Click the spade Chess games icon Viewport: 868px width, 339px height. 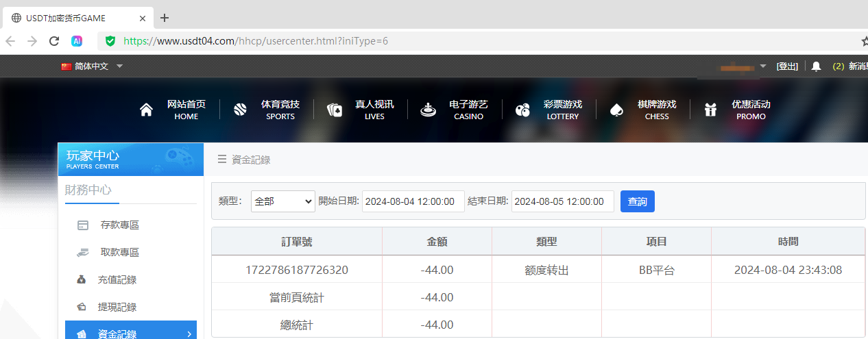[x=616, y=110]
